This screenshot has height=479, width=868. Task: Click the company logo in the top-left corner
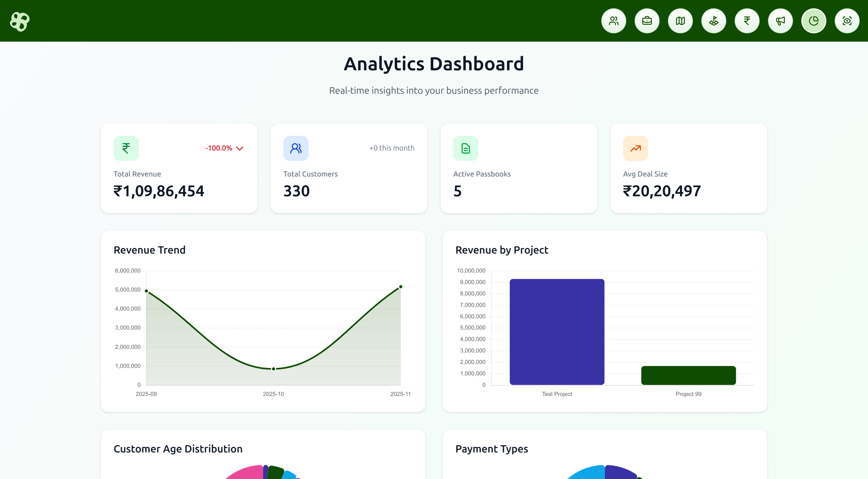pyautogui.click(x=19, y=21)
